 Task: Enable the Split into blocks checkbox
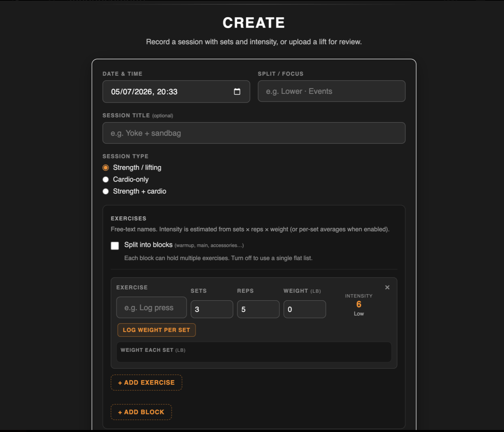point(115,246)
